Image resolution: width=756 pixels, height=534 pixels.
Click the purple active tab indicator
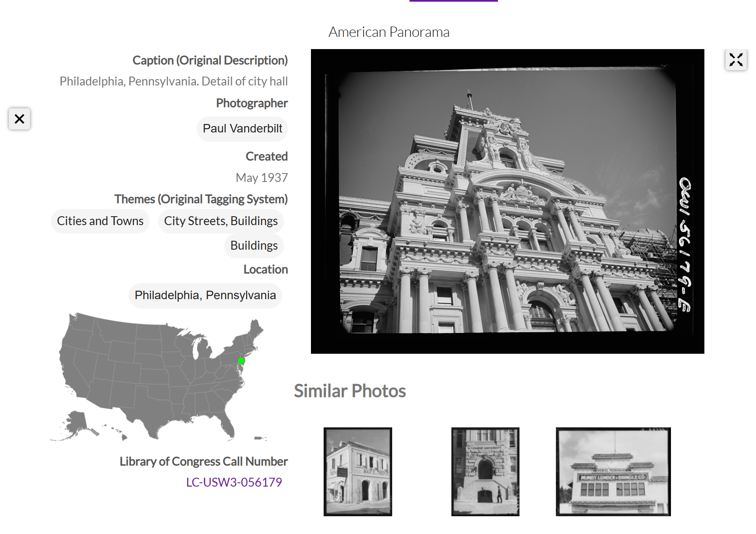point(454,1)
